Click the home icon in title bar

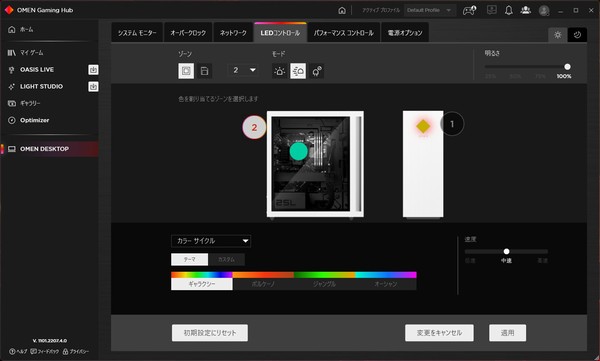point(342,10)
